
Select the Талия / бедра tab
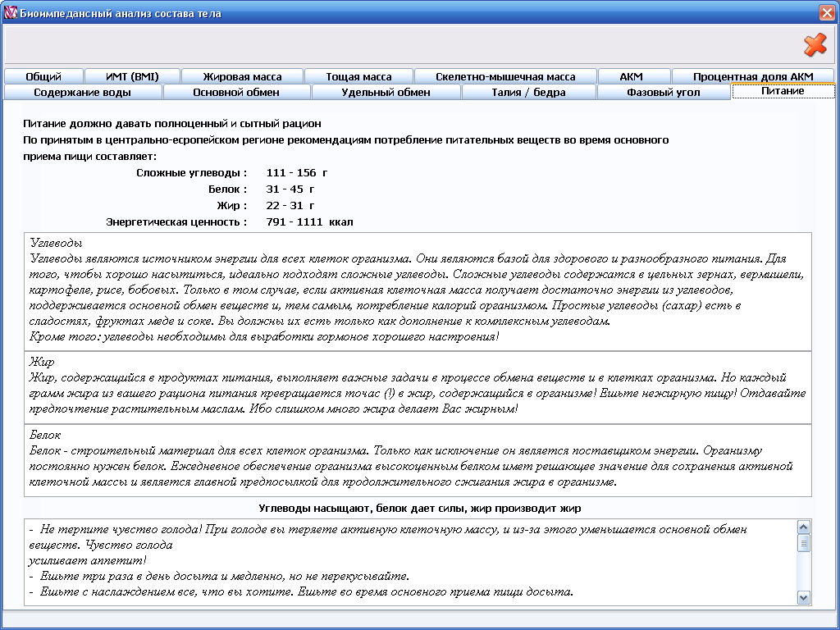(528, 92)
